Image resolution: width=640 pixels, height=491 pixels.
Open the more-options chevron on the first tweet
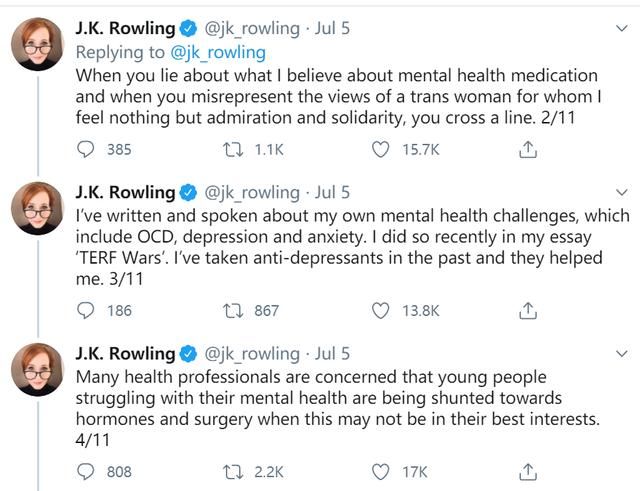[x=621, y=28]
